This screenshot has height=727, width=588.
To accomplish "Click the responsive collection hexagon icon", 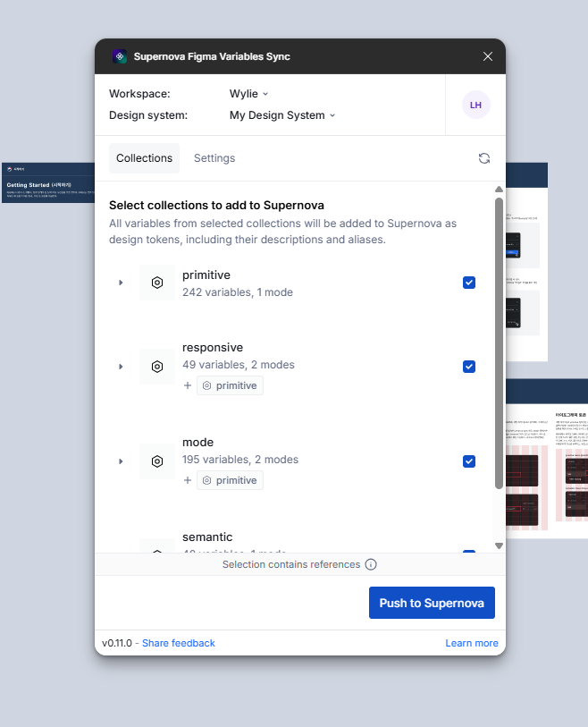I will [x=157, y=367].
